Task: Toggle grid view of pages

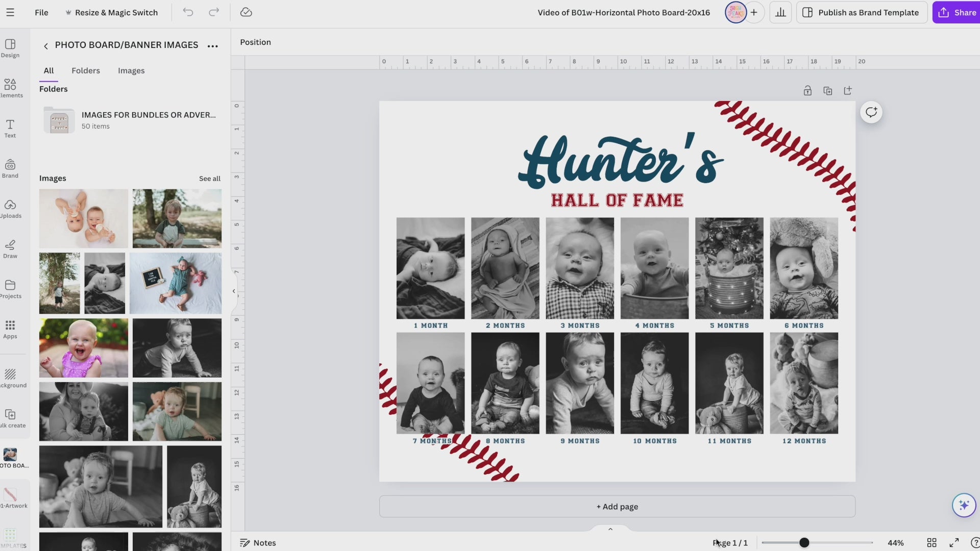Action: (x=932, y=543)
